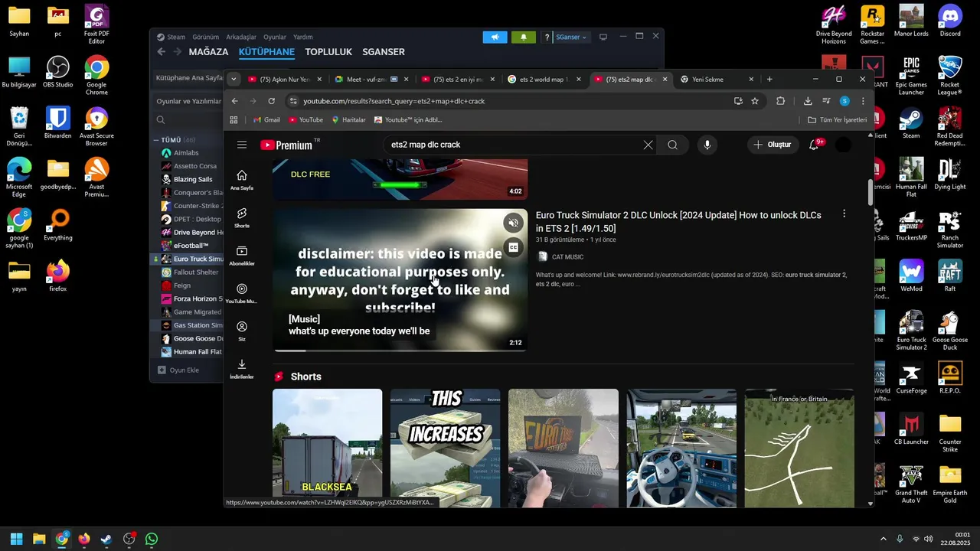Open Abonelikler in YouTube sidebar

point(242,256)
